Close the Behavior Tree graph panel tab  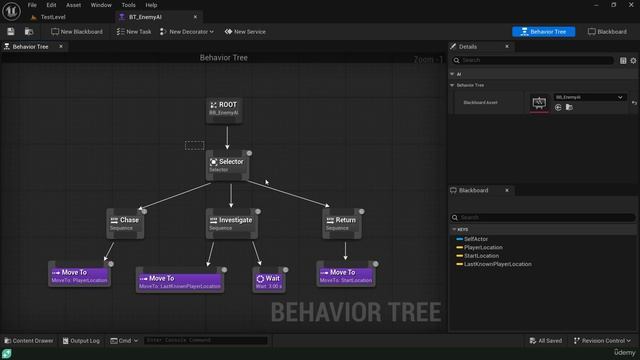tap(61, 47)
